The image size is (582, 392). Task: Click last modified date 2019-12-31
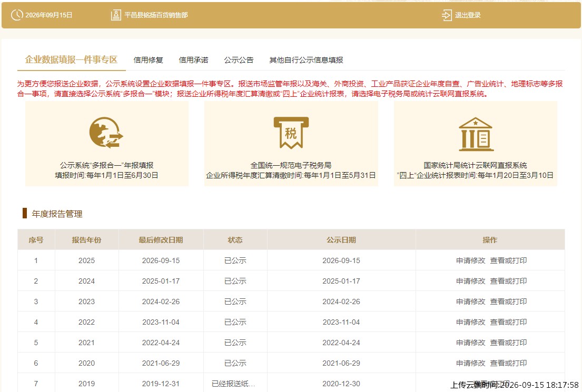[x=161, y=384]
